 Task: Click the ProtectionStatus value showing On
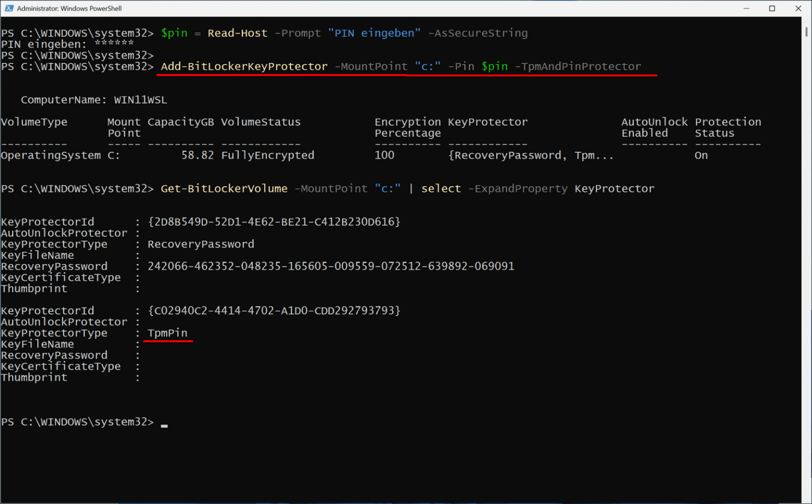700,155
